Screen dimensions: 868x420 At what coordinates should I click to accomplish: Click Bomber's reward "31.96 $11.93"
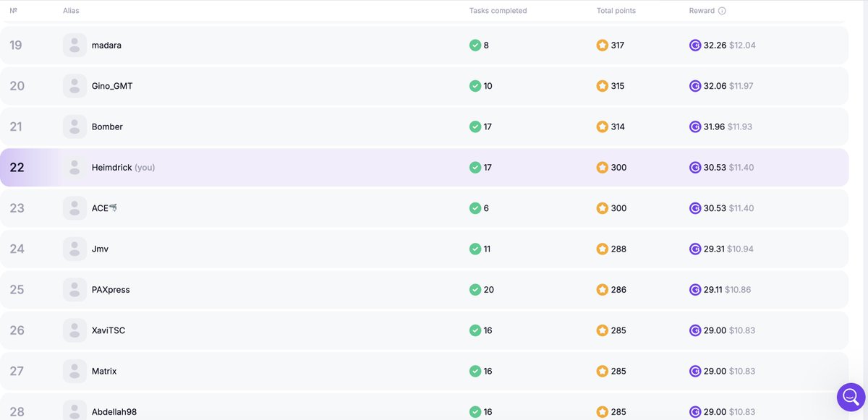(728, 127)
